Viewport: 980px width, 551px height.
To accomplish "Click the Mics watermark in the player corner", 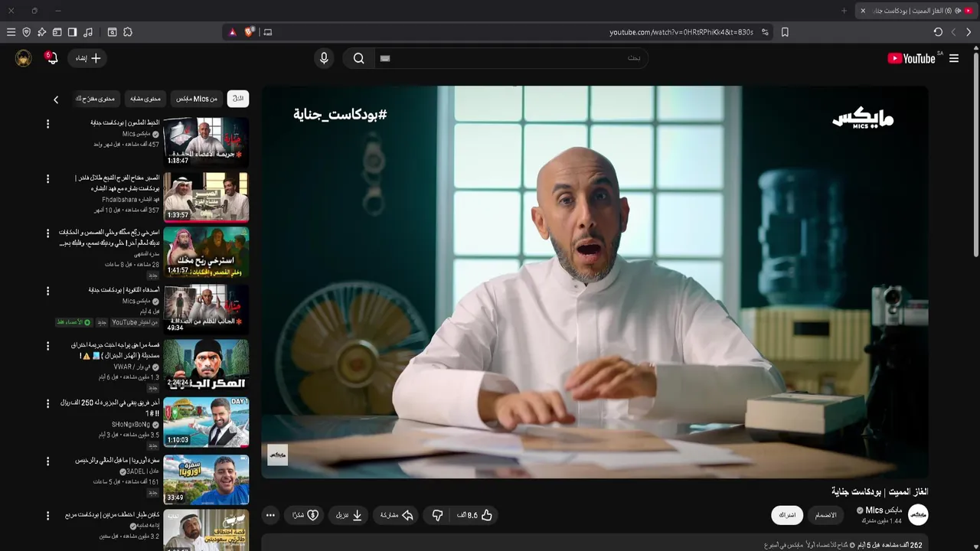I will point(277,455).
